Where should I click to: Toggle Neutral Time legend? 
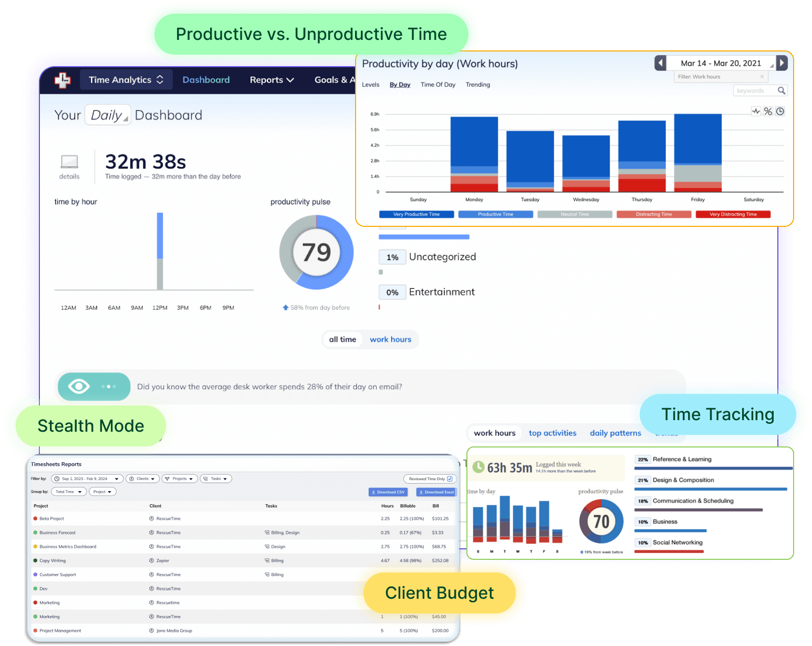click(575, 214)
